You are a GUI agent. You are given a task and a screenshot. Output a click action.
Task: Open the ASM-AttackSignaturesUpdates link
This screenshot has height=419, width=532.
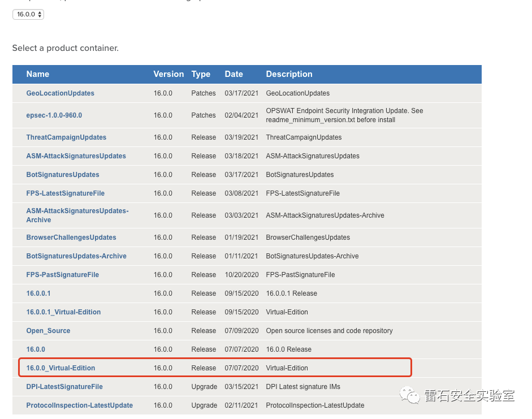77,155
